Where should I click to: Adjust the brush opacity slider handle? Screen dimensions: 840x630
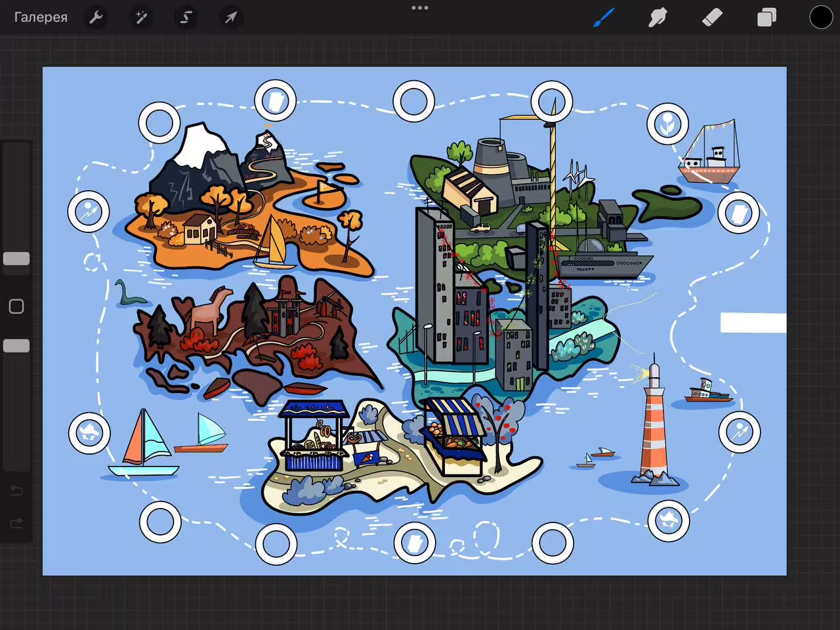(16, 346)
